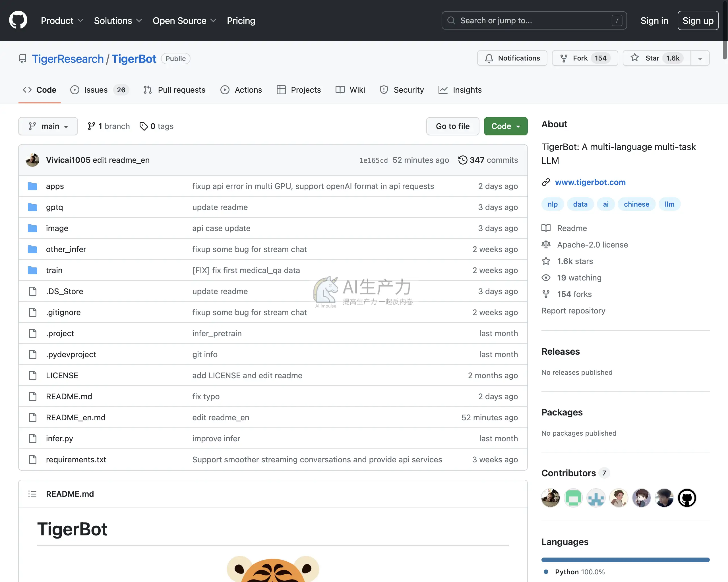The image size is (728, 582).
Task: Click the Sign in link
Action: tap(654, 20)
